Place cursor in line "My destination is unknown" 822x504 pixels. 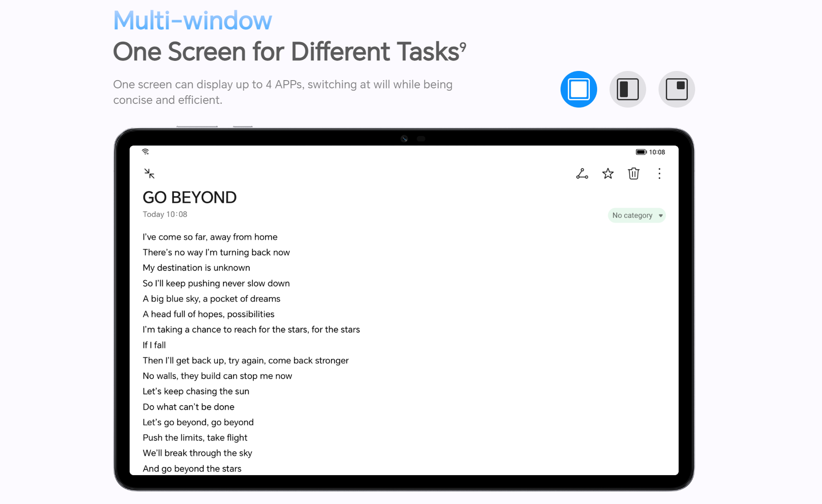point(196,268)
